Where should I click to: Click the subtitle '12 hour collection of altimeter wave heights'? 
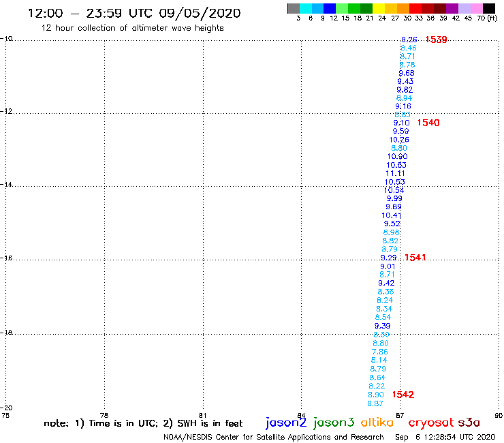point(132,28)
